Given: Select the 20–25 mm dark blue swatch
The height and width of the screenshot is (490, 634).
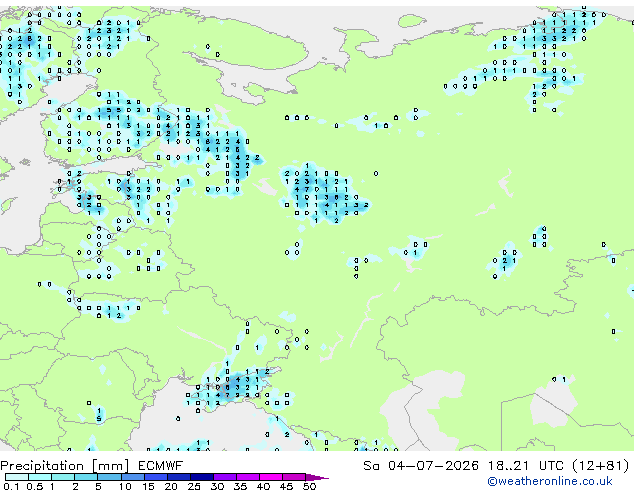Looking at the screenshot, I should (x=178, y=477).
